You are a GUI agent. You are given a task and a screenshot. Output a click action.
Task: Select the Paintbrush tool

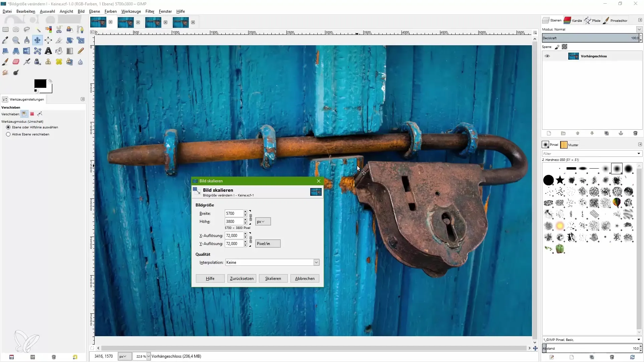click(5, 62)
